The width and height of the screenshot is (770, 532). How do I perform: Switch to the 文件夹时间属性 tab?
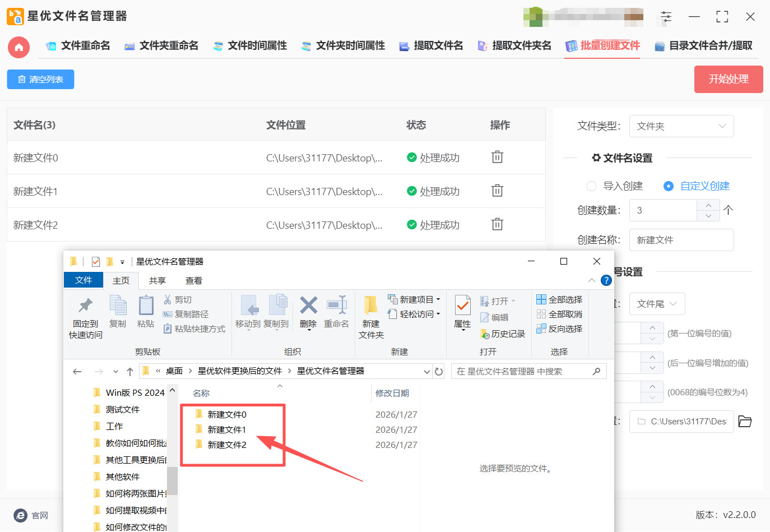pos(343,46)
